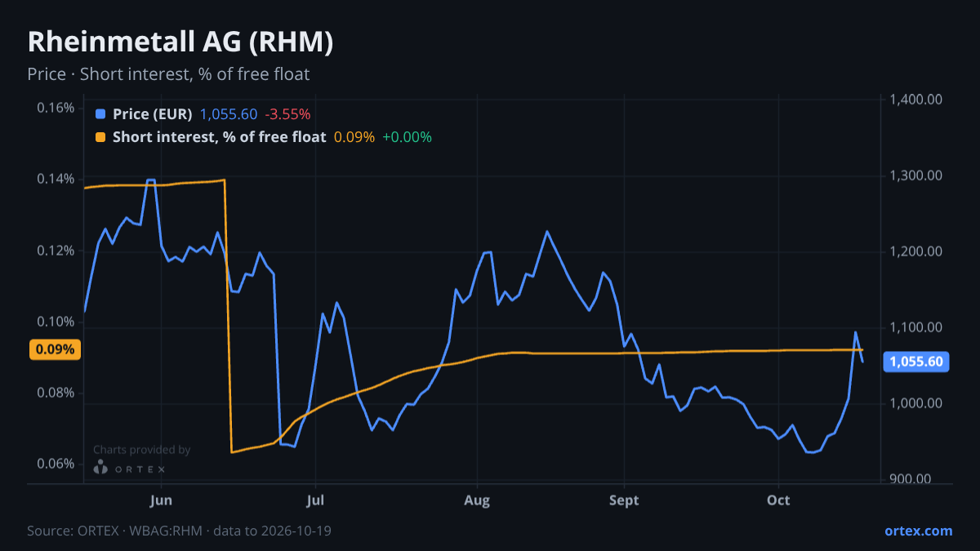The image size is (980, 551).
Task: Click the source text 'ORTEX · WBAG:RHM' footer
Action: [x=139, y=531]
